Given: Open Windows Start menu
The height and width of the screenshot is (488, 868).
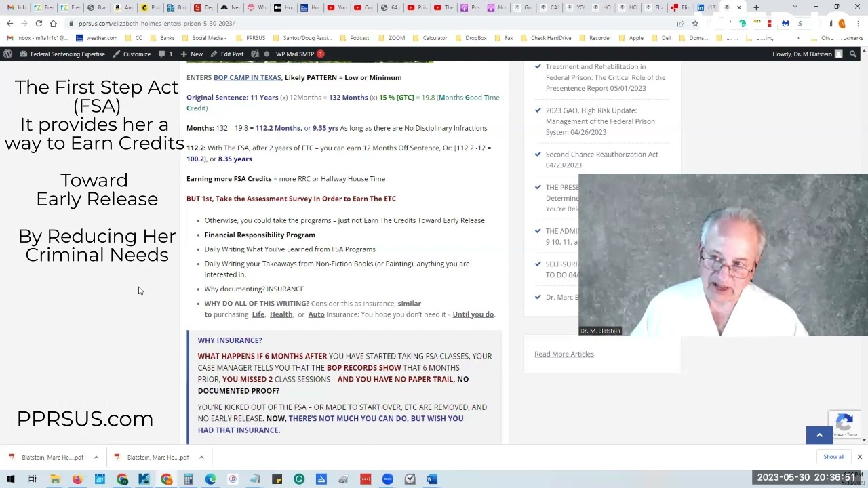Looking at the screenshot, I should pos(10,479).
